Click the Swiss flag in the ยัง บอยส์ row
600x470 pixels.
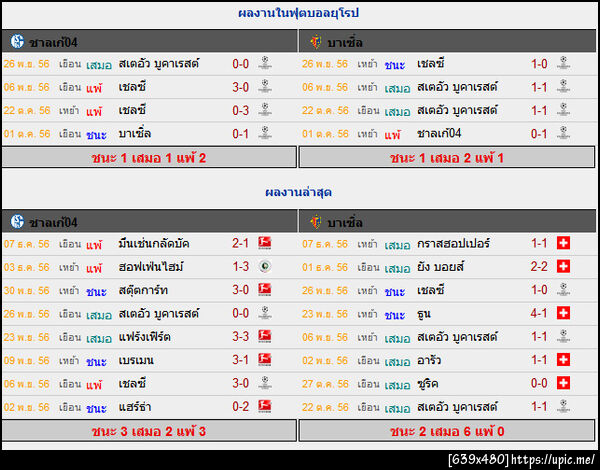[563, 266]
